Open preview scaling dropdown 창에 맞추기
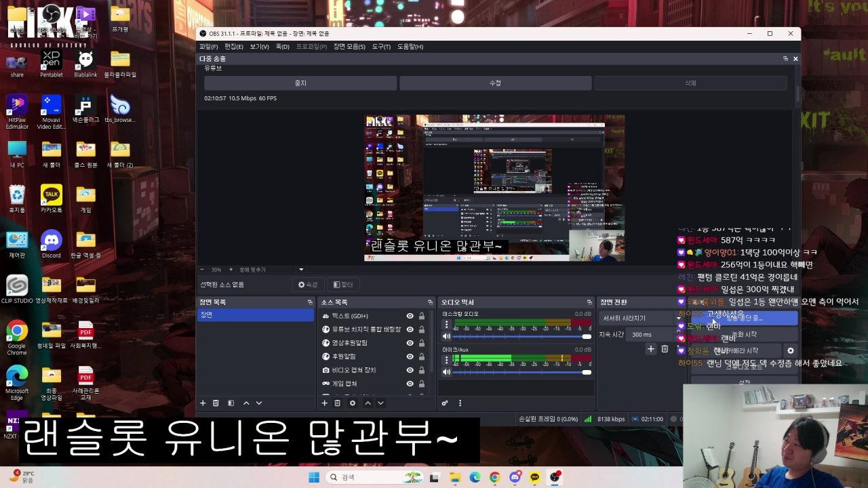 point(272,269)
